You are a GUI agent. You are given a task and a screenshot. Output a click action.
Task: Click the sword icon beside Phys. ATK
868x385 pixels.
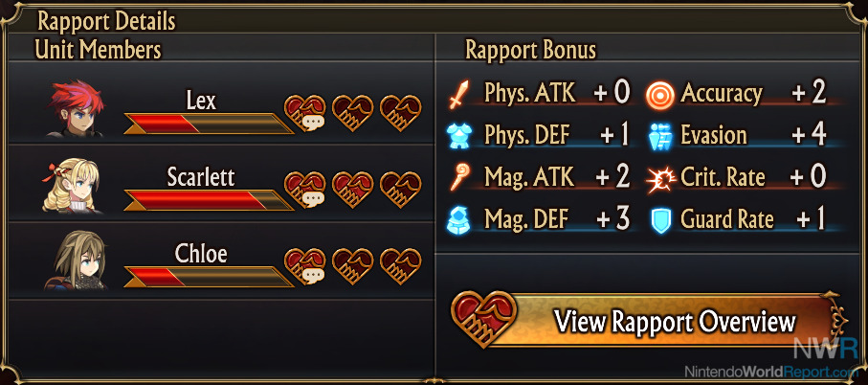[x=459, y=94]
